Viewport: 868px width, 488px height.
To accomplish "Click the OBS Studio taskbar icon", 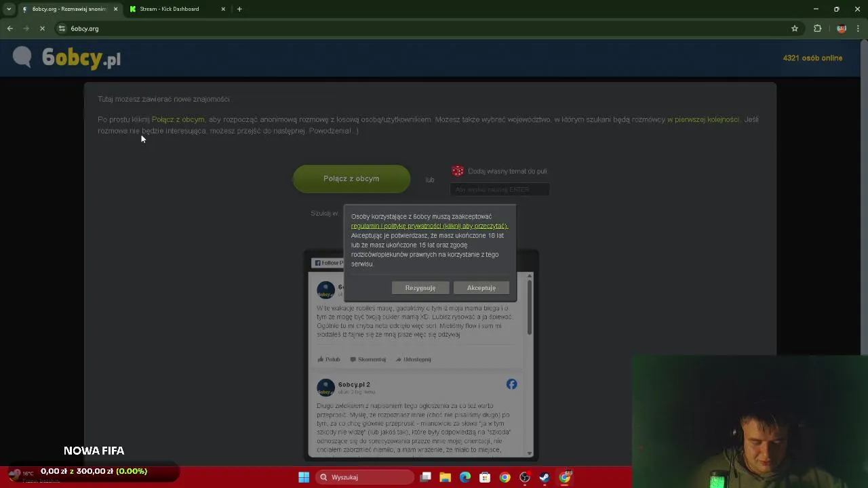I will 525,477.
